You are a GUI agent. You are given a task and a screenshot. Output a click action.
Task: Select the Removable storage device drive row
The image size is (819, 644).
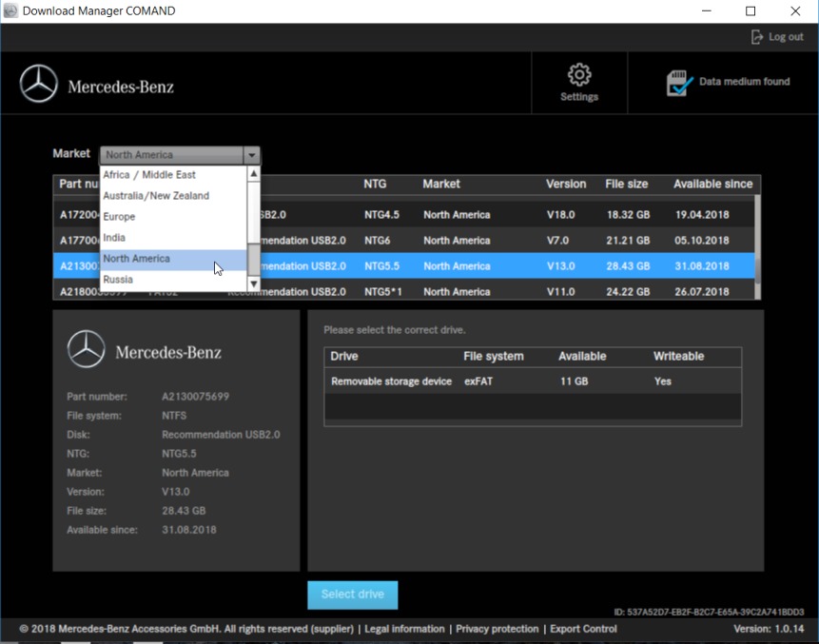click(x=533, y=381)
